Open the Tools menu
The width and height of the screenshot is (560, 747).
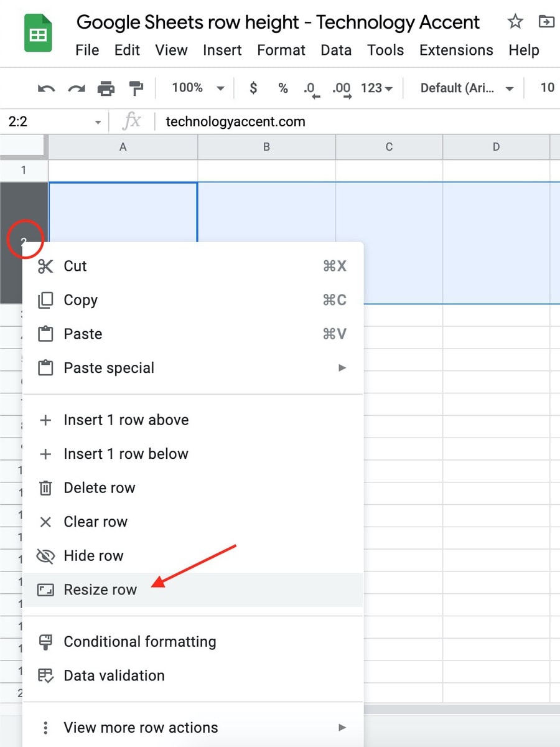click(x=386, y=50)
